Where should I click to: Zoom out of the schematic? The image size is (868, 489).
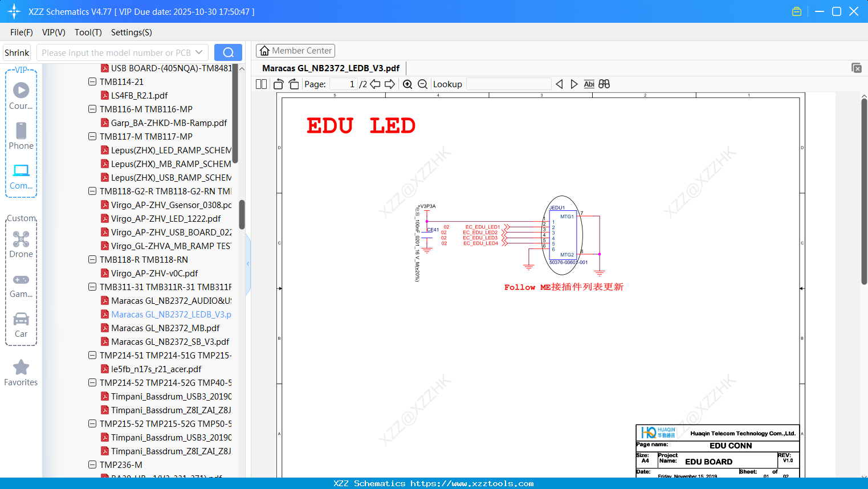point(422,84)
